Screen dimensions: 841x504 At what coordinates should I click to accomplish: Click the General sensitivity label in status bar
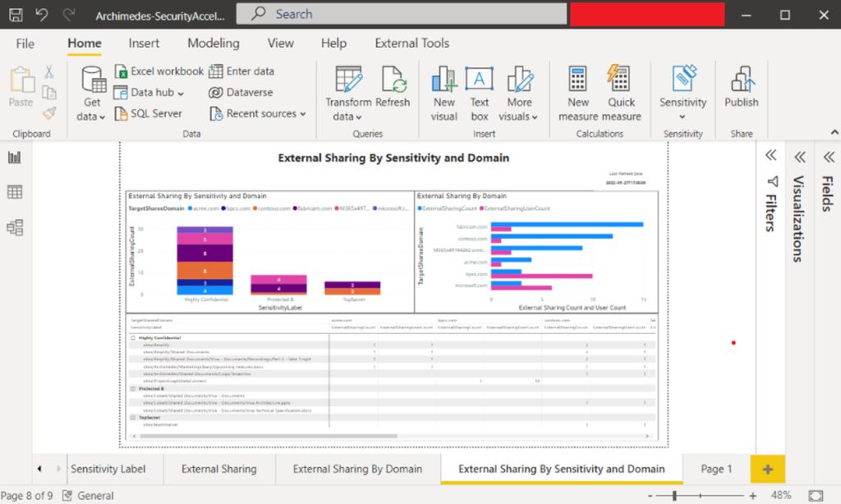[88, 496]
